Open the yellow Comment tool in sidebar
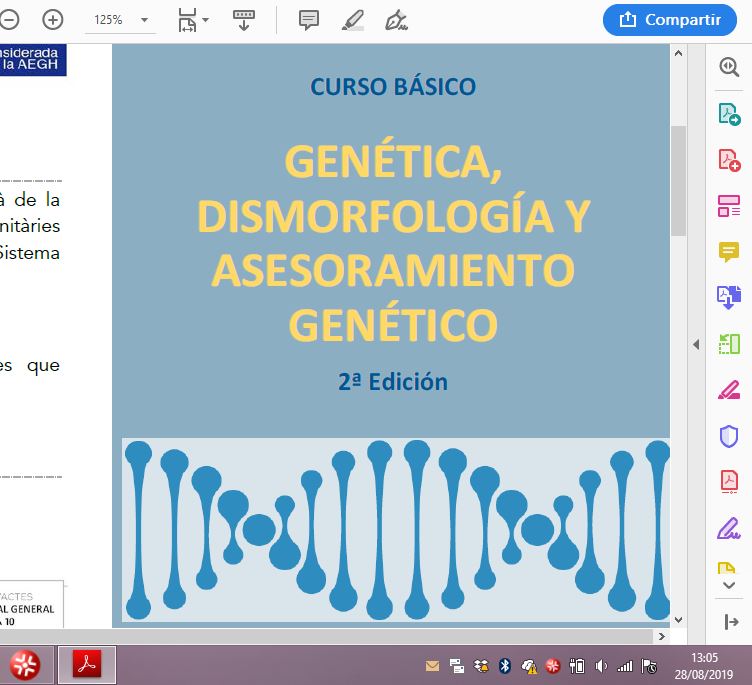The width and height of the screenshot is (752, 685). pos(729,252)
